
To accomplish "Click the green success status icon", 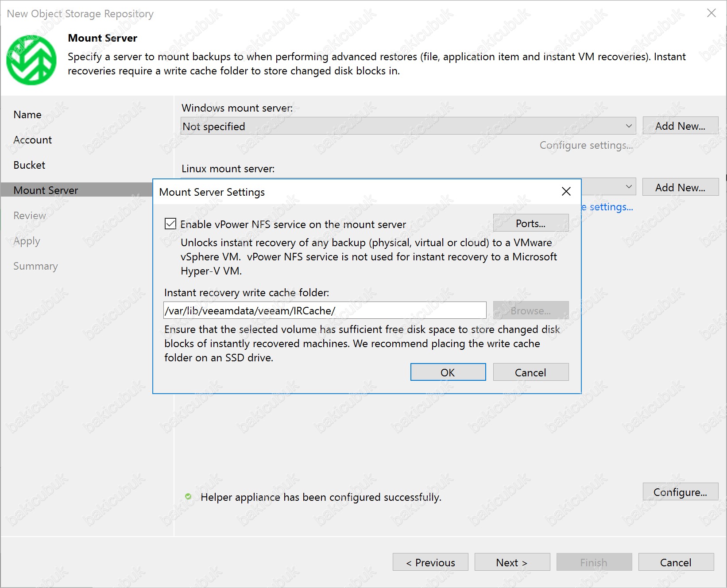I will point(188,496).
